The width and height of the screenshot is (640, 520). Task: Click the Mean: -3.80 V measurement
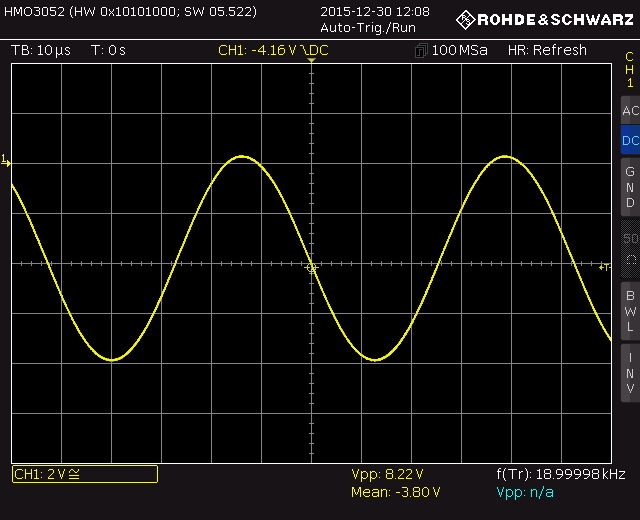click(x=395, y=492)
